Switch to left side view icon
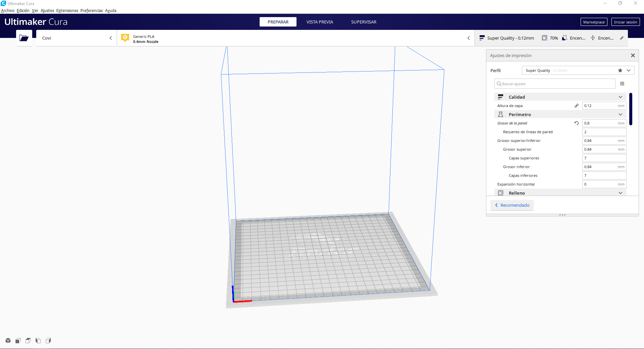Image resolution: width=644 pixels, height=349 pixels. pos(38,341)
